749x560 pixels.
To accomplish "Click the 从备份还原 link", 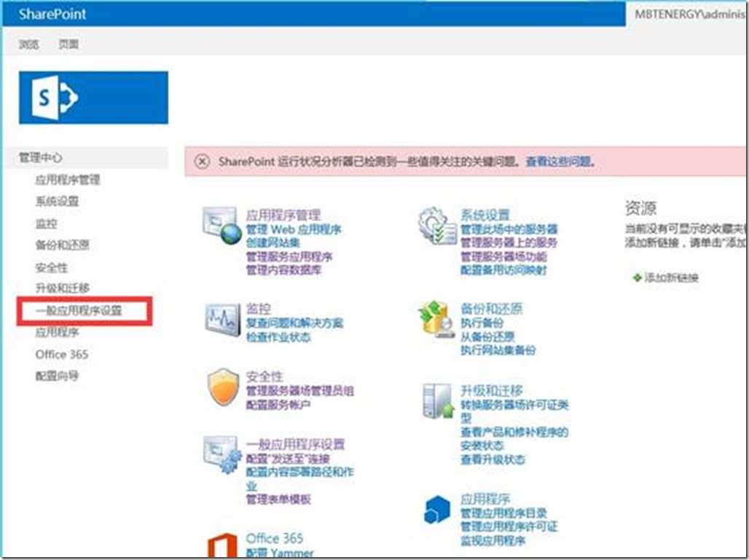I will [487, 336].
